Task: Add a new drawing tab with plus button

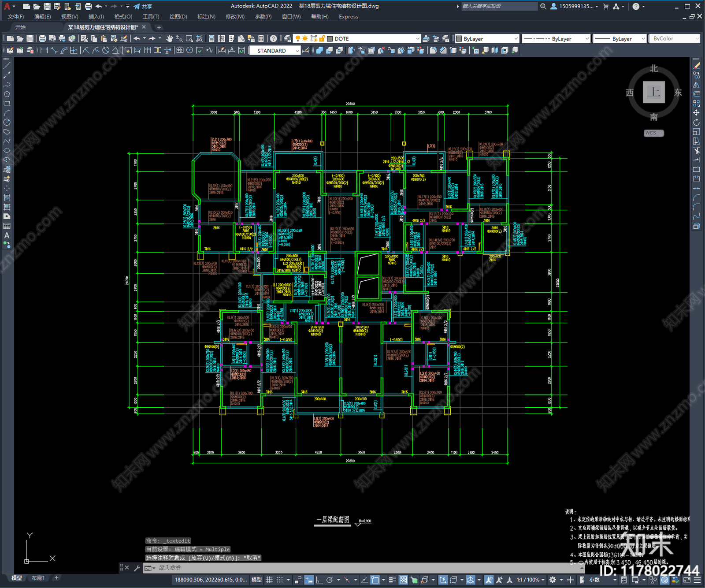Action: (x=159, y=27)
